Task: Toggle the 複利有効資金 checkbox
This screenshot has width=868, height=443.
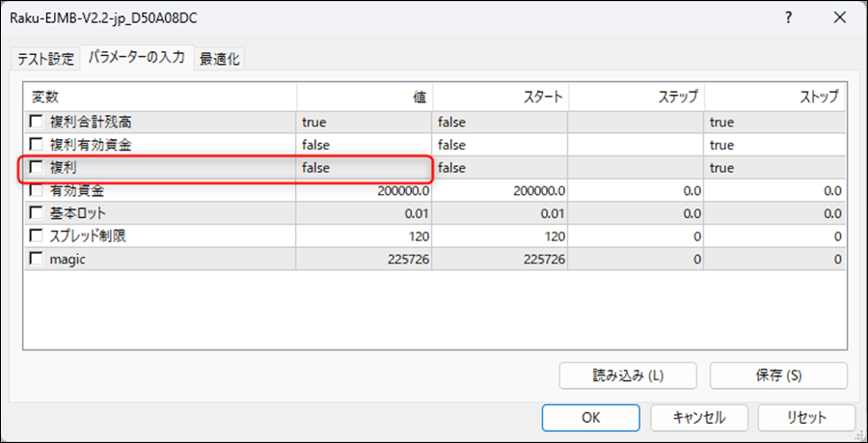Action: pos(37,145)
